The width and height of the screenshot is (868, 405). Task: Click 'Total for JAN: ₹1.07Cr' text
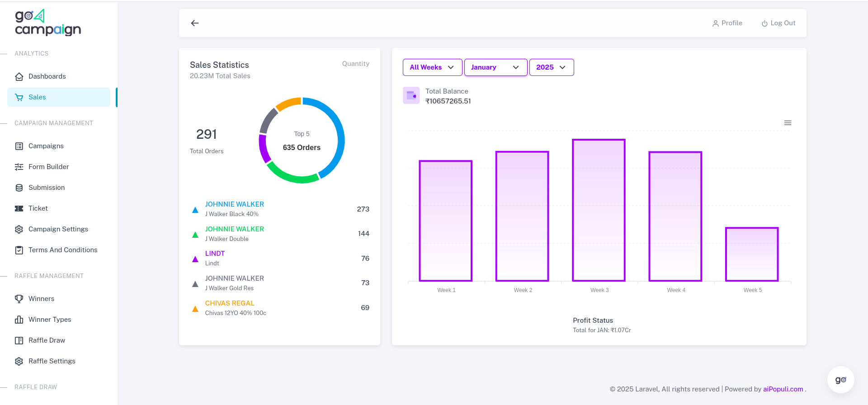[602, 330]
